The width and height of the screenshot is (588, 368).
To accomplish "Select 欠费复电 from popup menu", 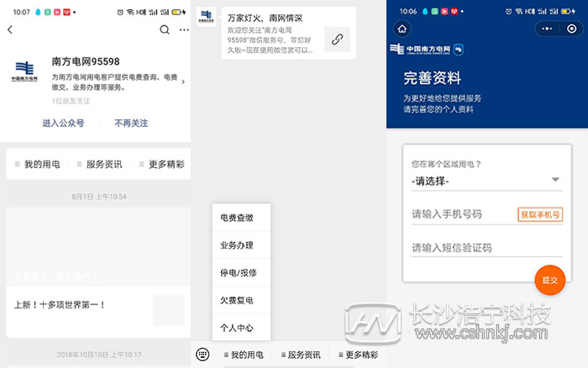I will click(x=241, y=301).
